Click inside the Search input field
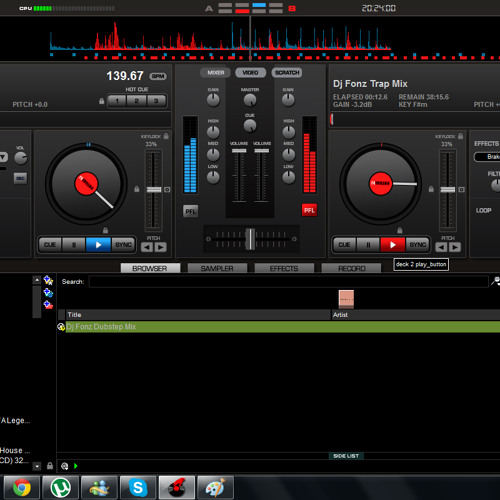Image resolution: width=500 pixels, height=500 pixels. tap(289, 282)
